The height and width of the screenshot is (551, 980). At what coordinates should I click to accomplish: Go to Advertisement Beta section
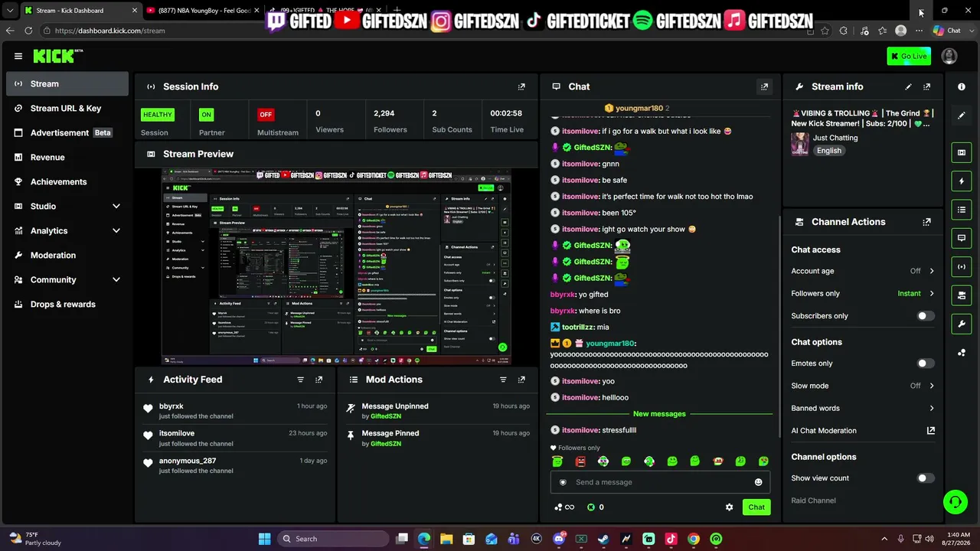67,133
